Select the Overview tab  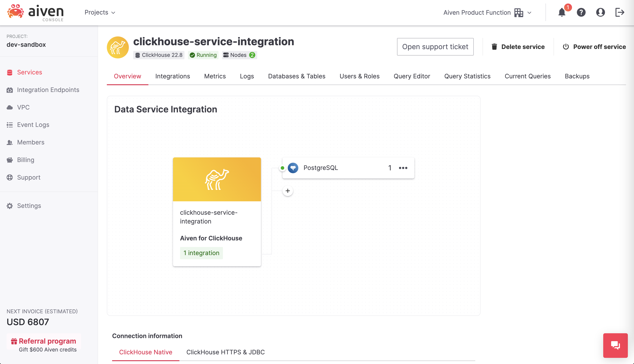click(x=128, y=76)
